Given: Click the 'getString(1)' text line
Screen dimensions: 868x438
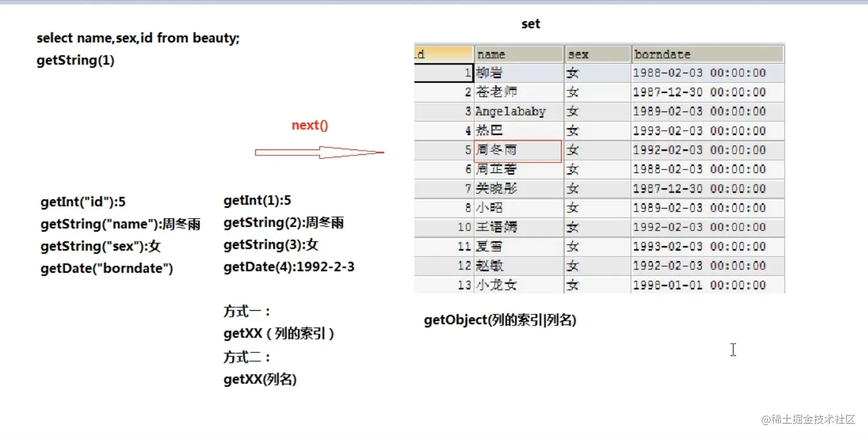Looking at the screenshot, I should coord(75,60).
